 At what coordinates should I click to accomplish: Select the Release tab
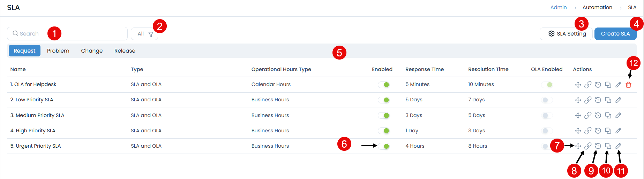click(125, 51)
